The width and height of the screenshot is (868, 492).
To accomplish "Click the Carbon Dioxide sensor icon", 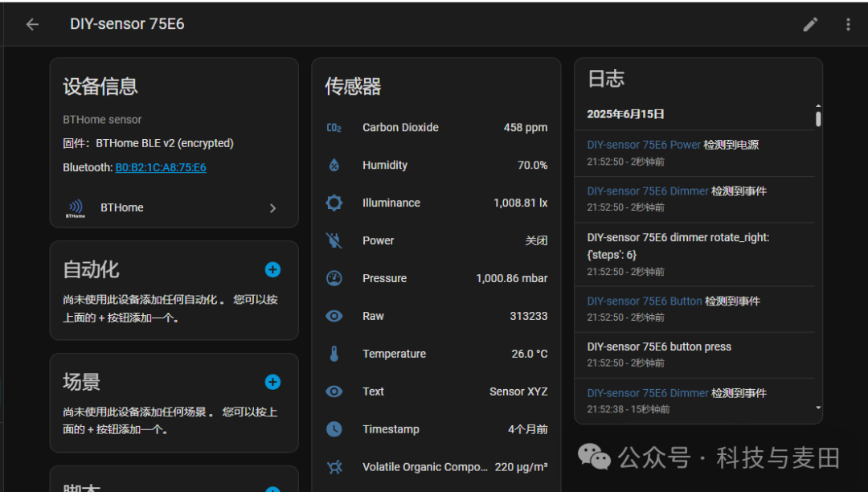I will [334, 127].
